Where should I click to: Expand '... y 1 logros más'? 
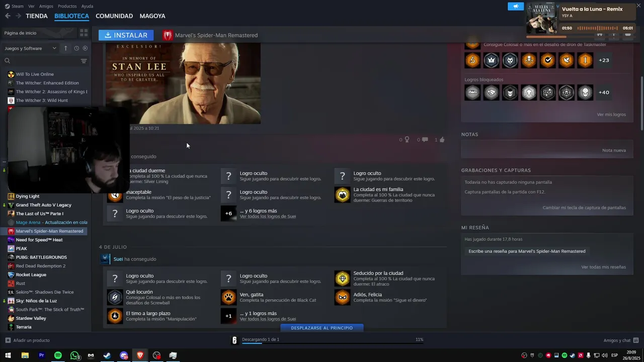click(258, 314)
